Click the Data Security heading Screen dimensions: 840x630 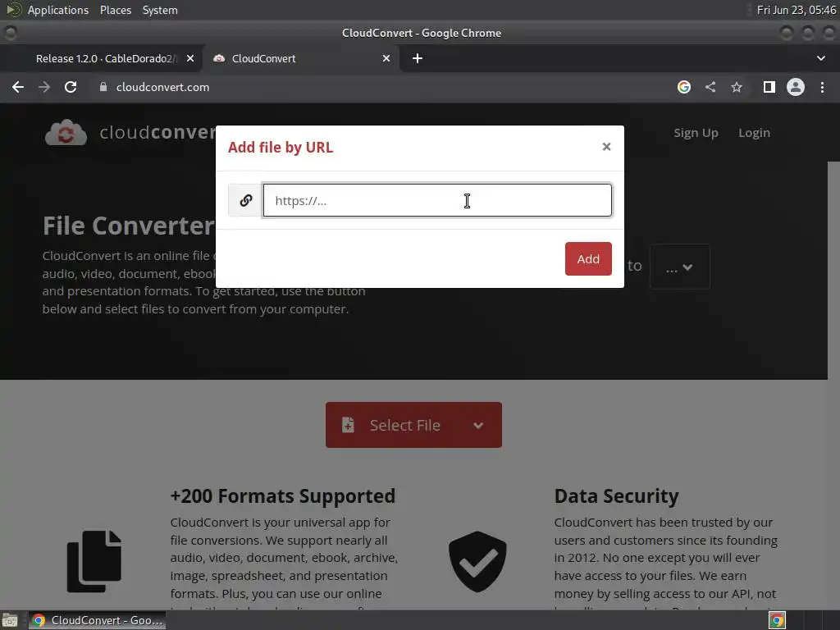point(616,496)
